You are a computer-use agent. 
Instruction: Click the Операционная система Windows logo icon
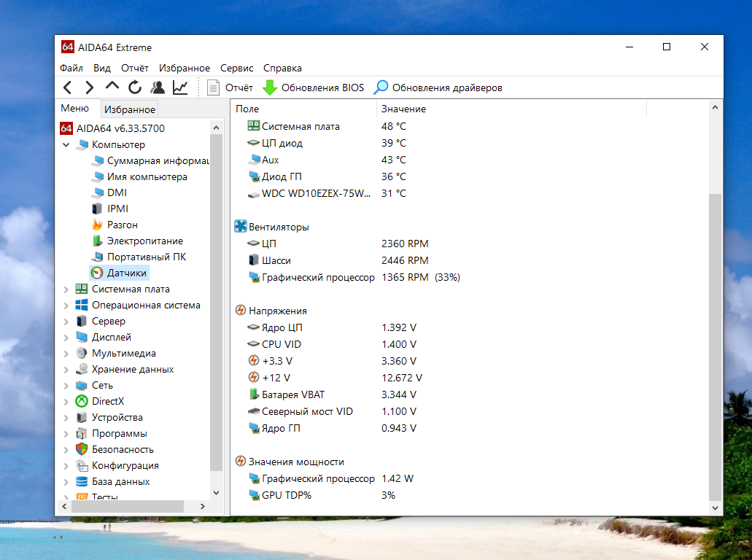(82, 305)
